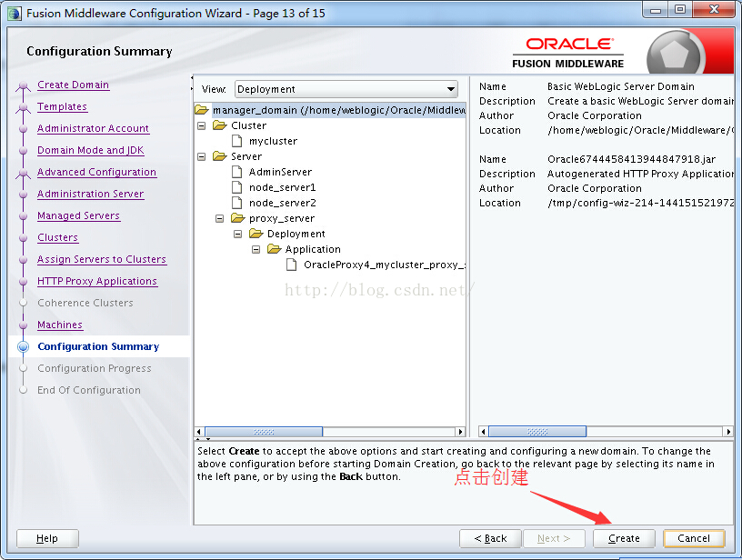The image size is (742, 560).
Task: Open Administration Server step
Action: (90, 194)
